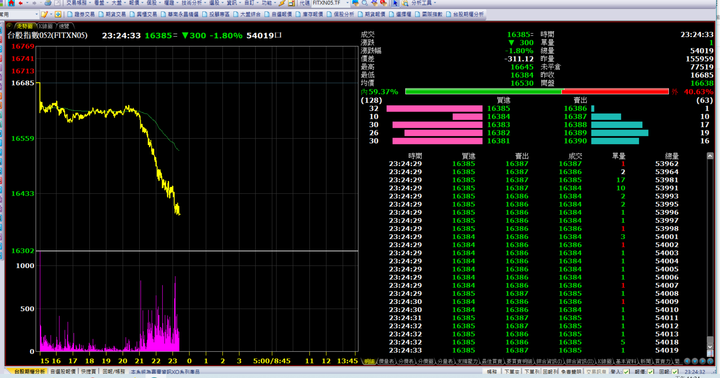Open 庫存報價 bookmark shortcut
The image size is (720, 378).
[309, 14]
